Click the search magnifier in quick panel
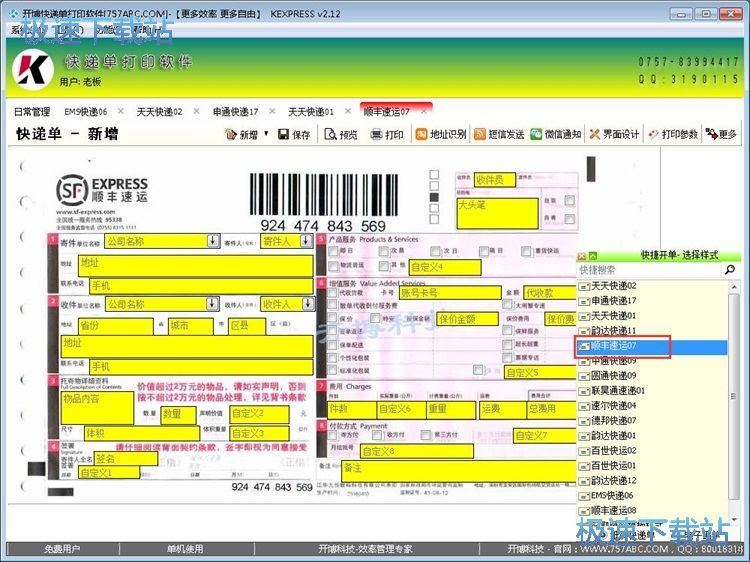Screen dimensions: 750x562 click(730, 270)
